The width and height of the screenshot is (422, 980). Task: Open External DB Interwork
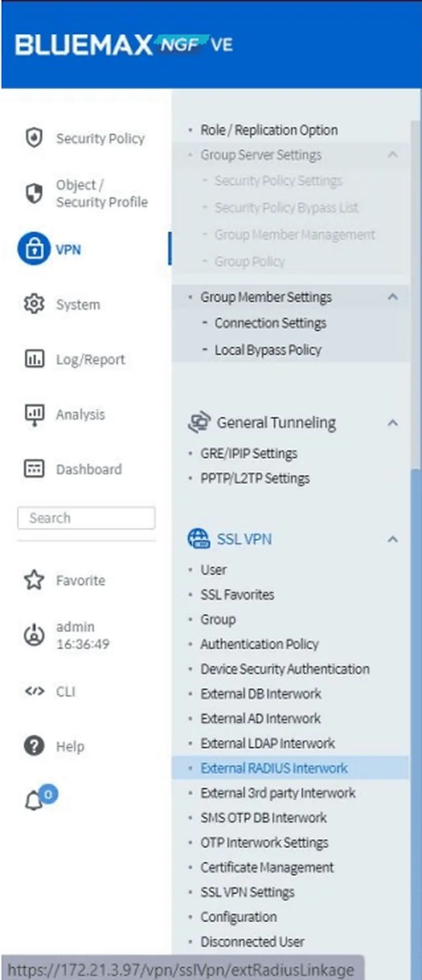click(x=261, y=693)
